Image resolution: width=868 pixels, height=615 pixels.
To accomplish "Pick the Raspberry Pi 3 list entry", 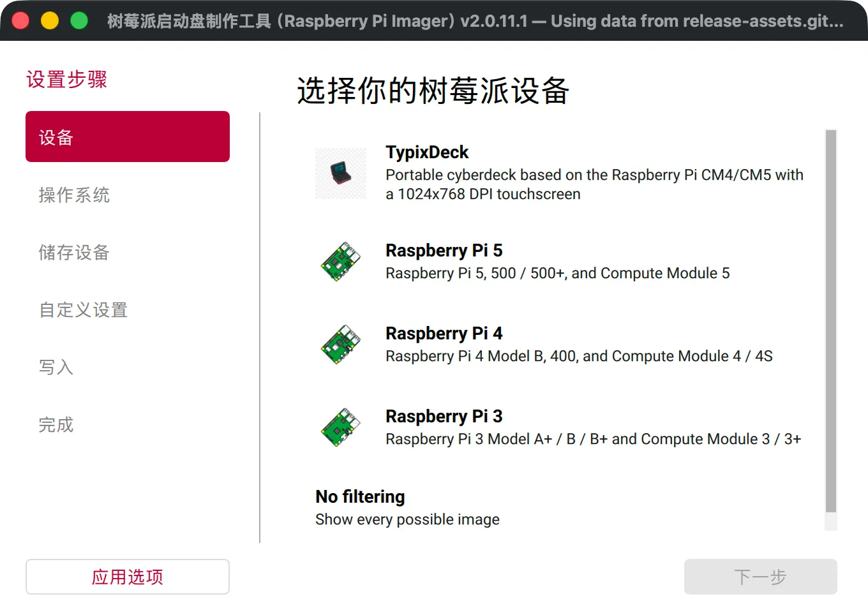I will click(x=562, y=427).
